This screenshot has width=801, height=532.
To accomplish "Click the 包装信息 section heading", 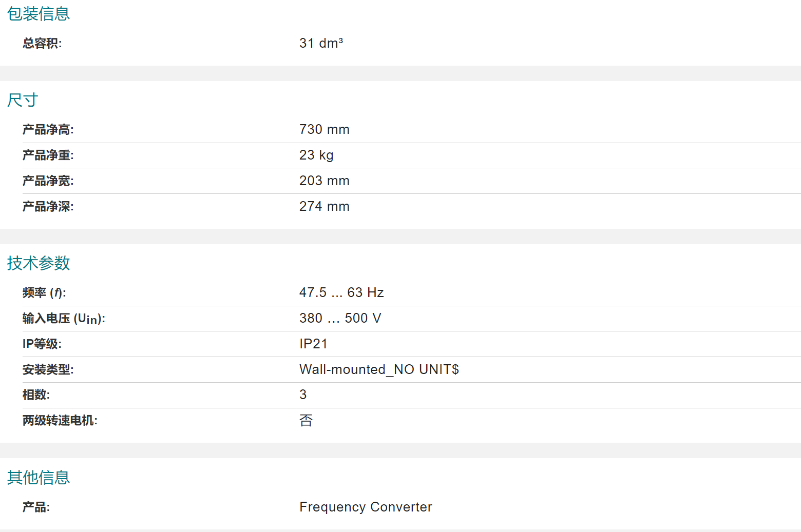I will (39, 14).
